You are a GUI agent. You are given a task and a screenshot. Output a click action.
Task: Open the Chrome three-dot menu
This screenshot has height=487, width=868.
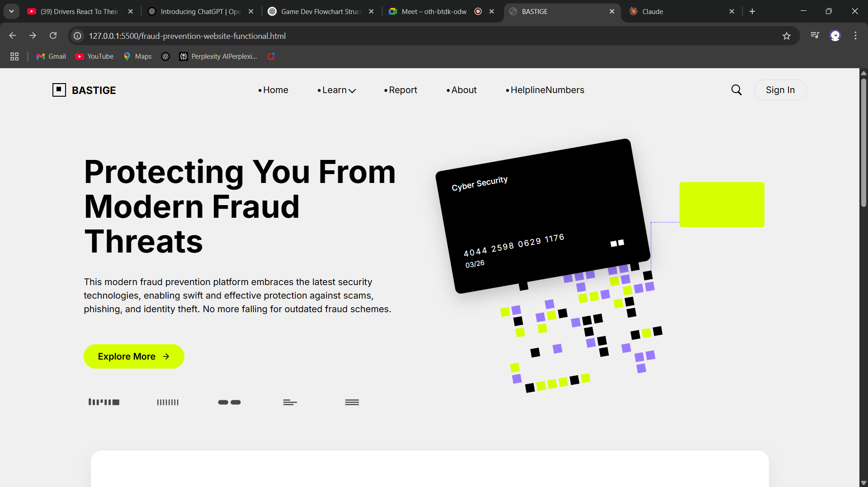pyautogui.click(x=855, y=36)
